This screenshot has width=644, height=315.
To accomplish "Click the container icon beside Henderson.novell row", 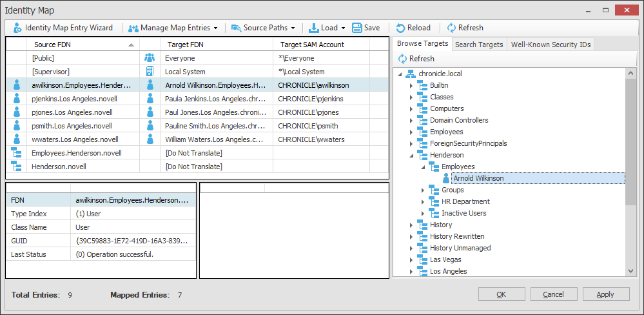I will [x=16, y=167].
